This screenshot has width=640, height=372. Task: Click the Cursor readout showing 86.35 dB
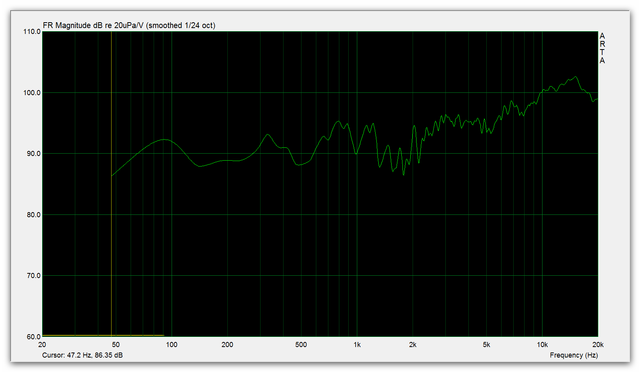tap(82, 355)
